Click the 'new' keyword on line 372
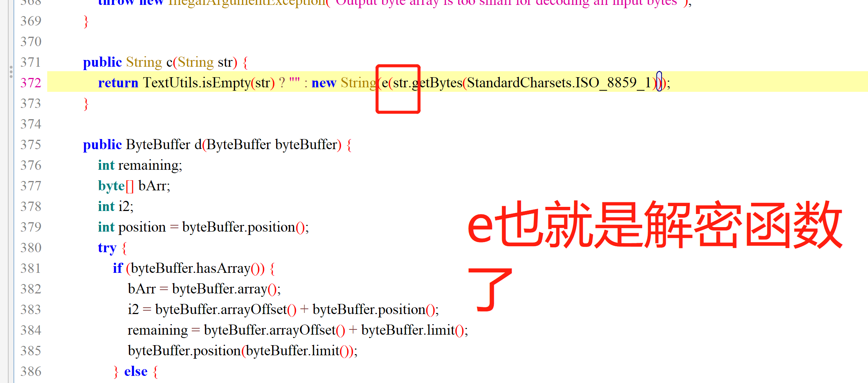Viewport: 868px width, 383px height. [324, 83]
